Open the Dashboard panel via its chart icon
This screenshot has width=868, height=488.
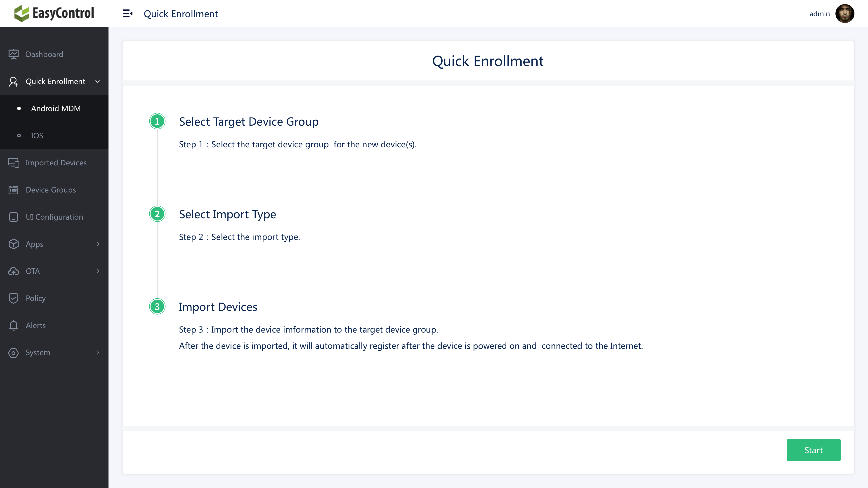pyautogui.click(x=14, y=54)
